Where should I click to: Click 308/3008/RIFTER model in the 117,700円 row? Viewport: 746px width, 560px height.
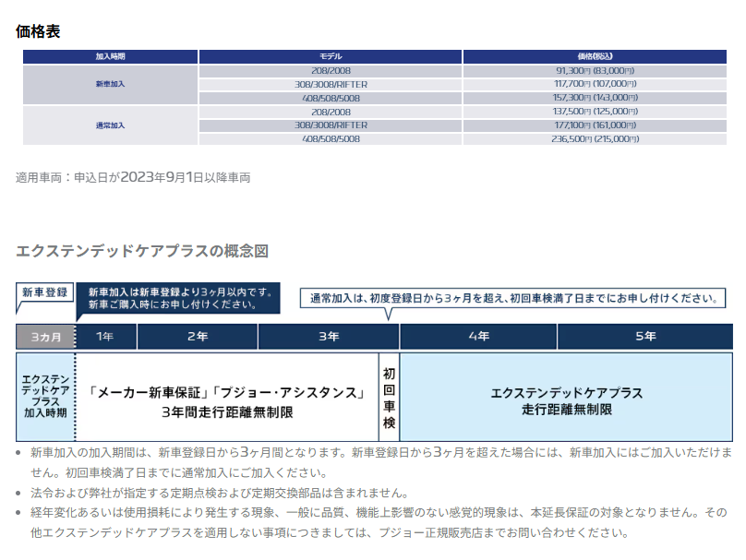(331, 85)
